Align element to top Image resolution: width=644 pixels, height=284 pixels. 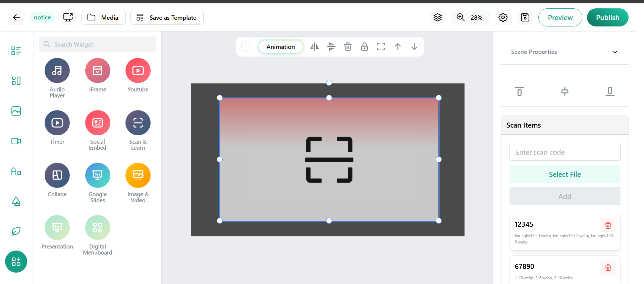tap(519, 91)
